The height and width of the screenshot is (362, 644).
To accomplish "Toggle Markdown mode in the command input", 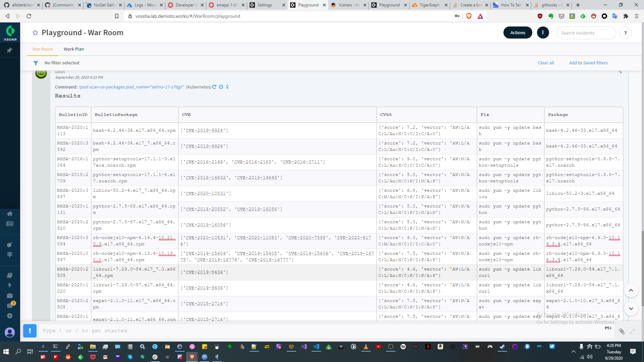I will tap(608, 328).
